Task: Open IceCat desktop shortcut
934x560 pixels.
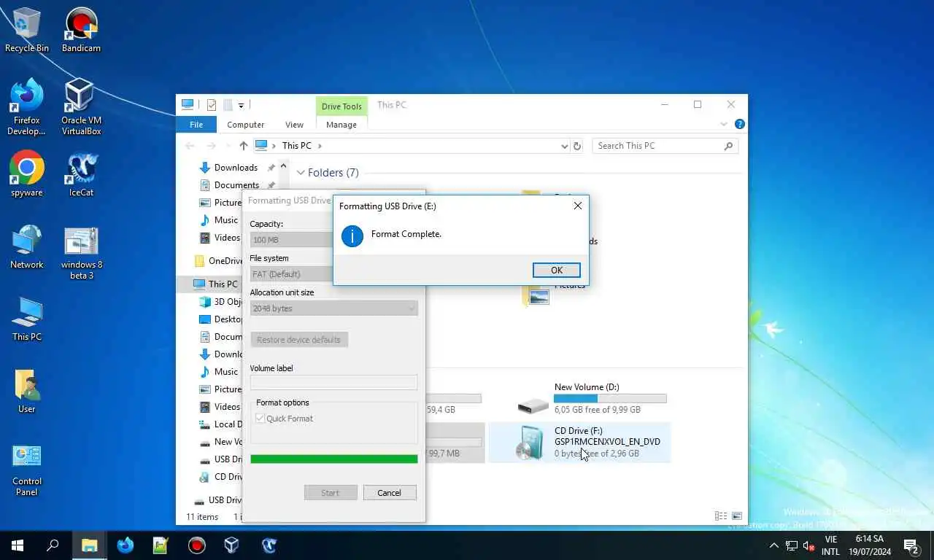Action: 81,174
